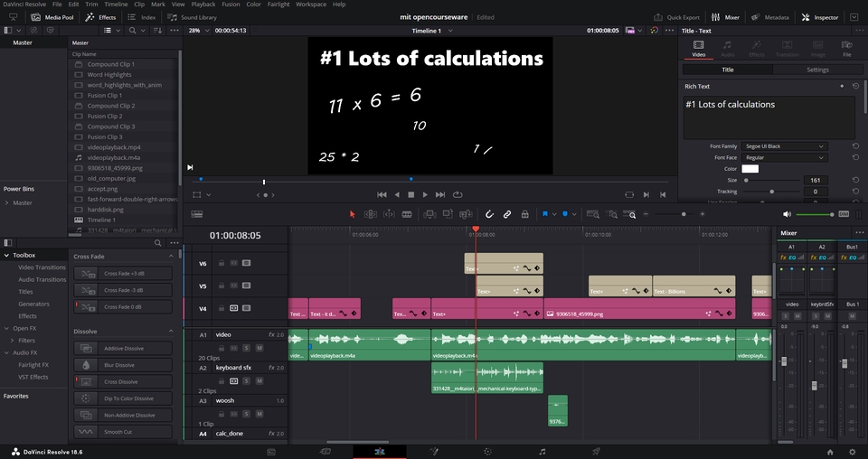The width and height of the screenshot is (868, 459).
Task: Select the Blade Edit Mode tool
Action: (x=407, y=214)
